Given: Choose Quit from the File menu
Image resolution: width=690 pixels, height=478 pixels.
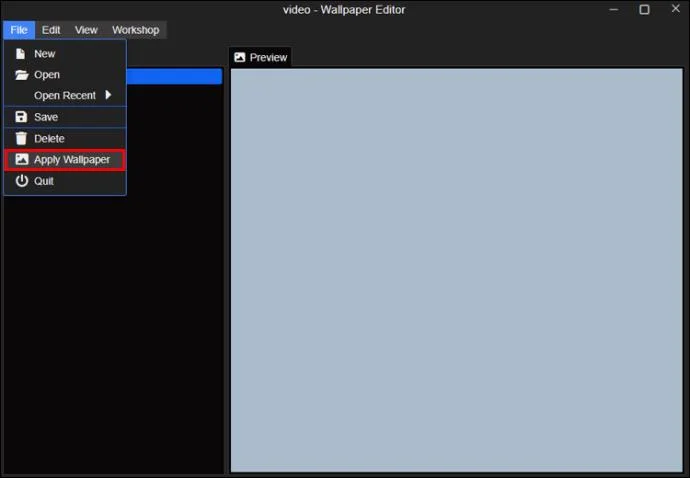Looking at the screenshot, I should pyautogui.click(x=65, y=181).
